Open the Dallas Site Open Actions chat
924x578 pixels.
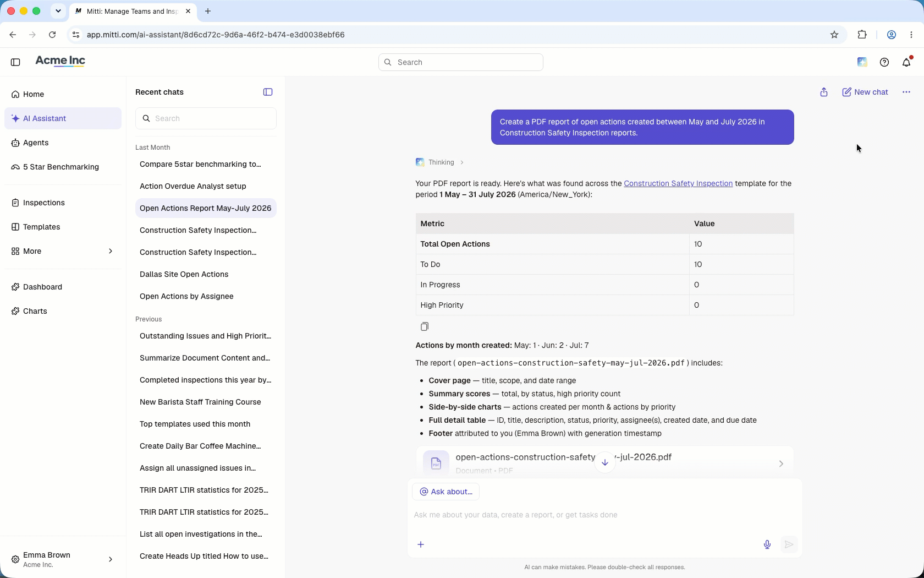tap(206, 274)
